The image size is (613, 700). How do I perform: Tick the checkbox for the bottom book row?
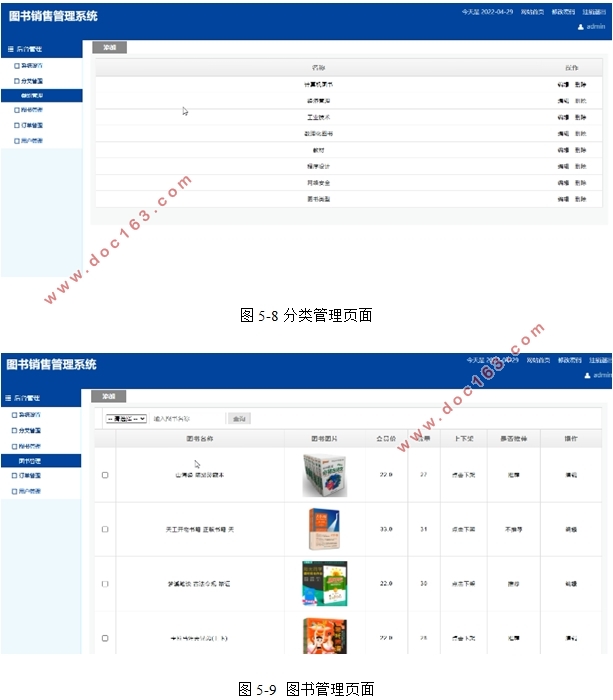point(105,638)
